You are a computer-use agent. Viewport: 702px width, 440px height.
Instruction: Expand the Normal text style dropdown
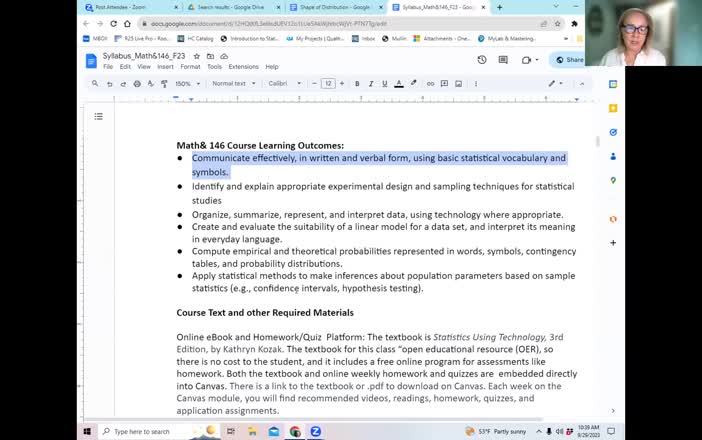coord(233,84)
